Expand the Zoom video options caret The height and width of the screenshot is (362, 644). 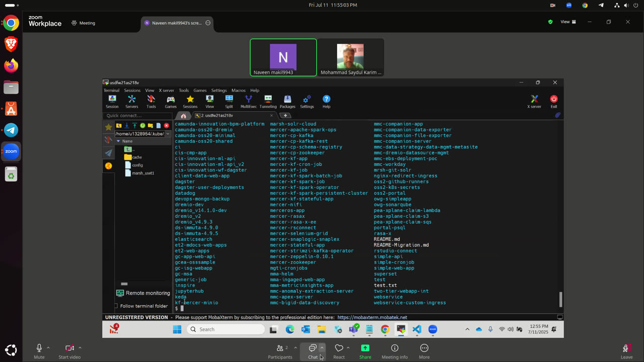(x=80, y=348)
